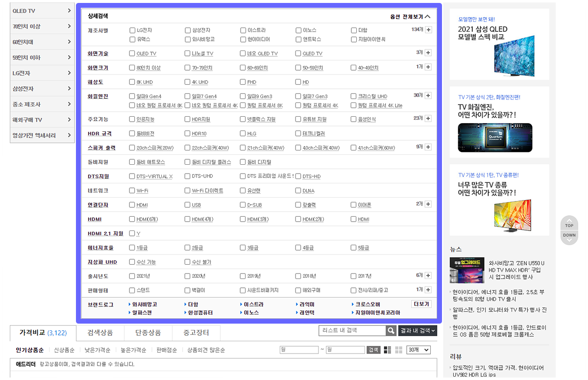Viewport: 588px width, 380px height.
Task: Open the 크로스오버 brand log link
Action: 368,304
